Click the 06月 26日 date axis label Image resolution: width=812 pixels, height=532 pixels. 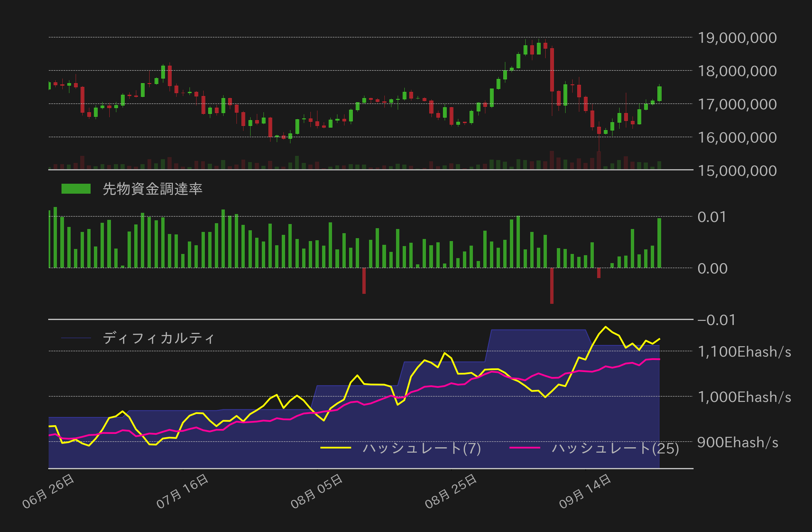pyautogui.click(x=48, y=491)
